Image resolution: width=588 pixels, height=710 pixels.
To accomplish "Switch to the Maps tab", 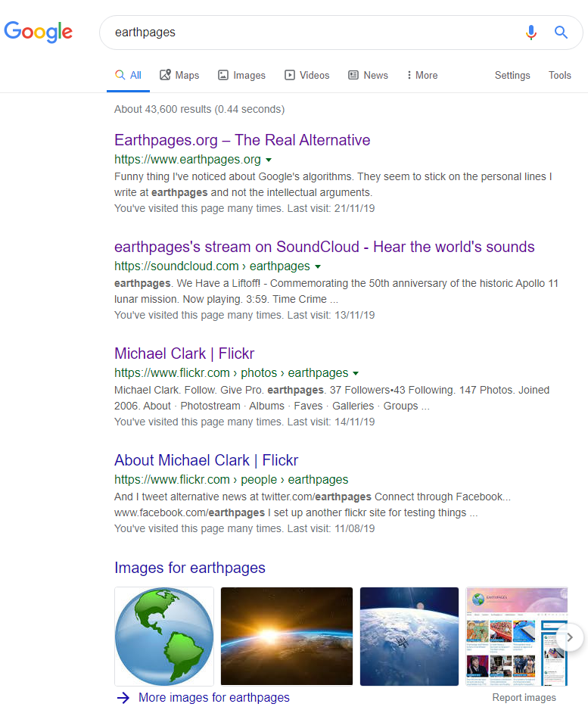I will click(179, 75).
